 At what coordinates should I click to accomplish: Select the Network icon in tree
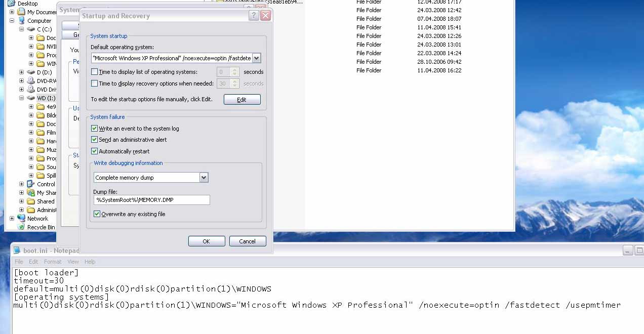click(x=21, y=219)
